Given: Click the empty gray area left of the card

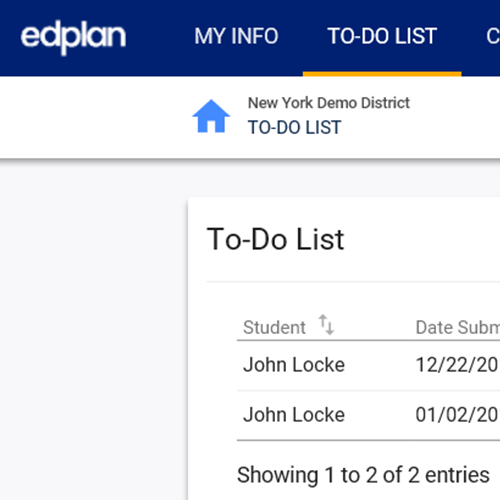Looking at the screenshot, I should point(93,333).
